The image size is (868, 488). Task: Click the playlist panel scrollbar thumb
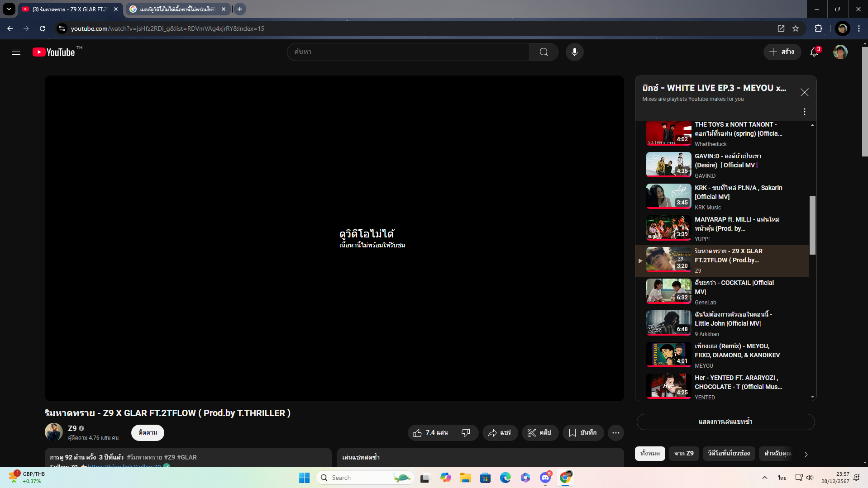(812, 225)
